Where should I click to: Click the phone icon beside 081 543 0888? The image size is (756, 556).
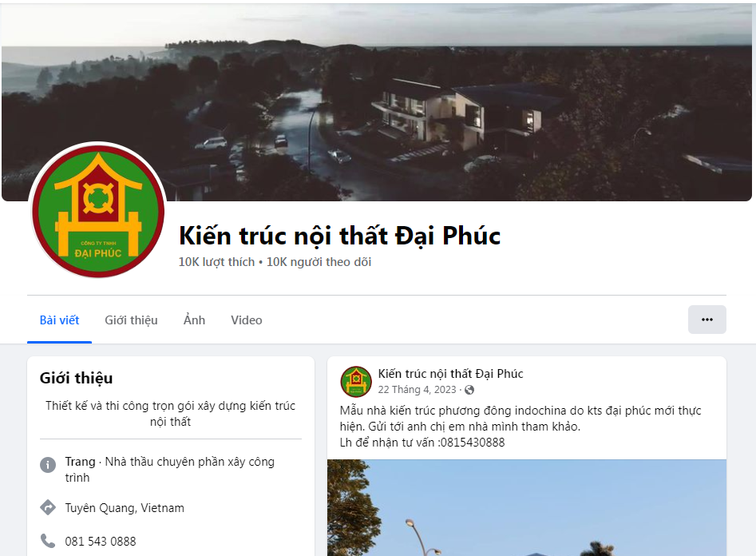[x=48, y=541]
